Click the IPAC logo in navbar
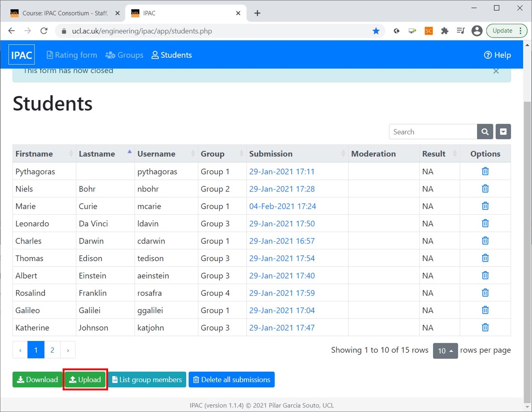This screenshot has height=412, width=532. pyautogui.click(x=22, y=55)
